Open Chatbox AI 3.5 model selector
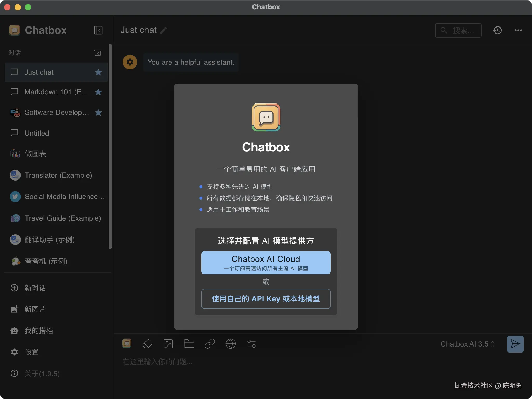532x399 pixels. coord(467,344)
